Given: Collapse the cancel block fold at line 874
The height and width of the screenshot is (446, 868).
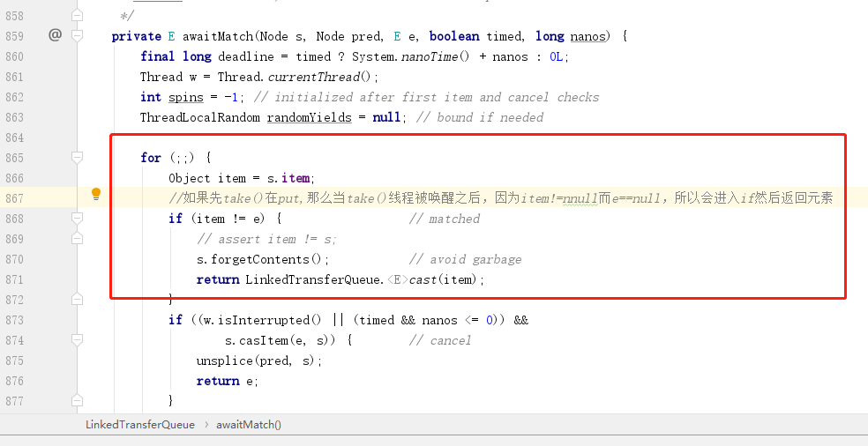Looking at the screenshot, I should [78, 339].
